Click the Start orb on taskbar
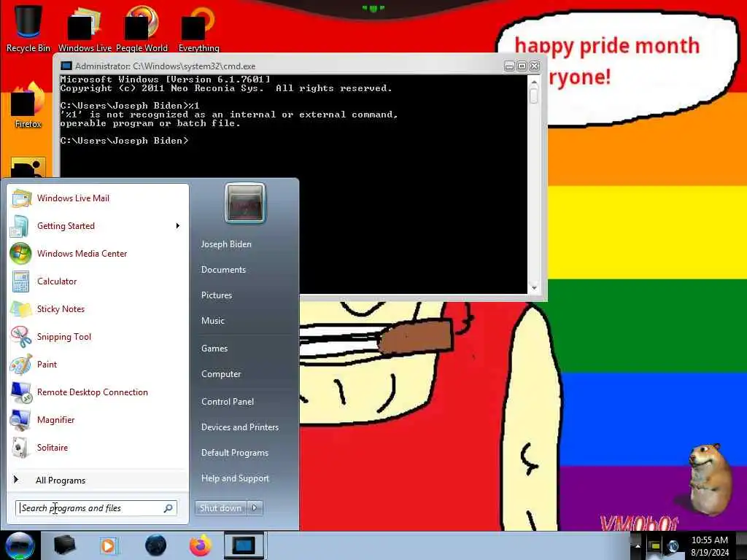The width and height of the screenshot is (747, 560). click(x=20, y=545)
